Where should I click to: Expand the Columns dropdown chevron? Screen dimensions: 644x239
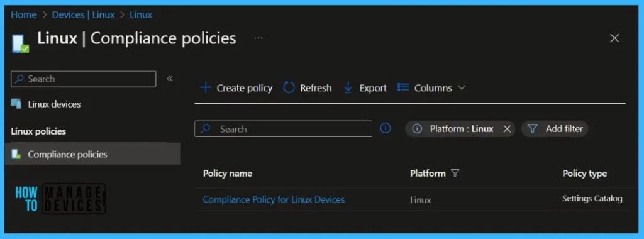coord(461,87)
